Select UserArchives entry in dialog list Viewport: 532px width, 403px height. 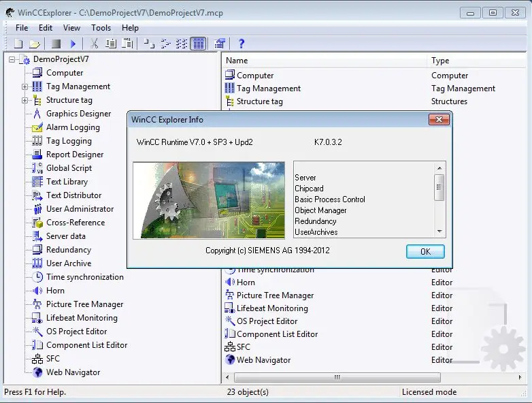click(316, 232)
